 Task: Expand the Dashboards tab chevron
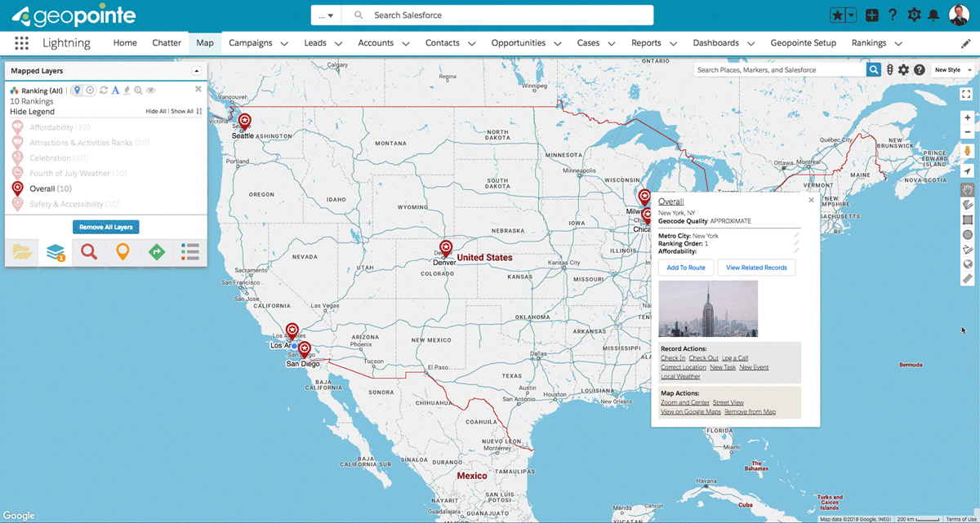pyautogui.click(x=751, y=43)
